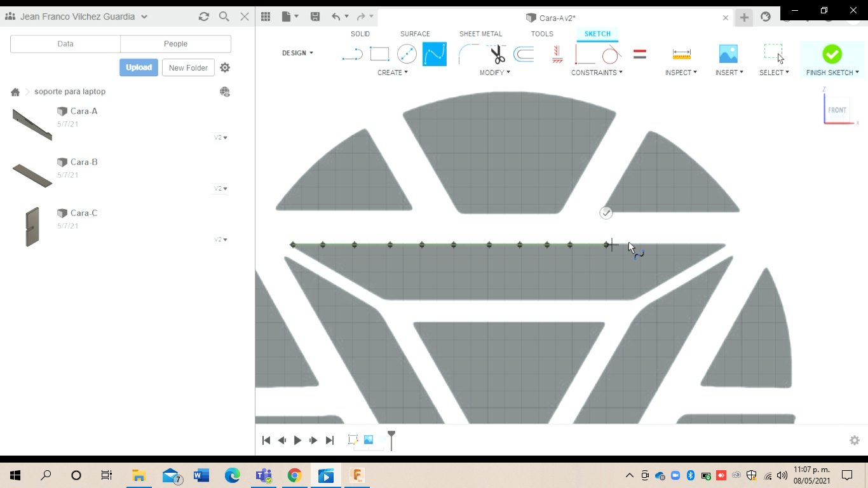Apply the Tangent constraint
This screenshot has width=868, height=488.
click(611, 55)
